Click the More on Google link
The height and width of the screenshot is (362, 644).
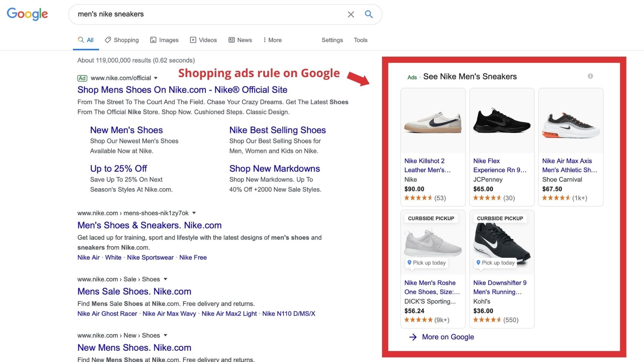click(448, 337)
